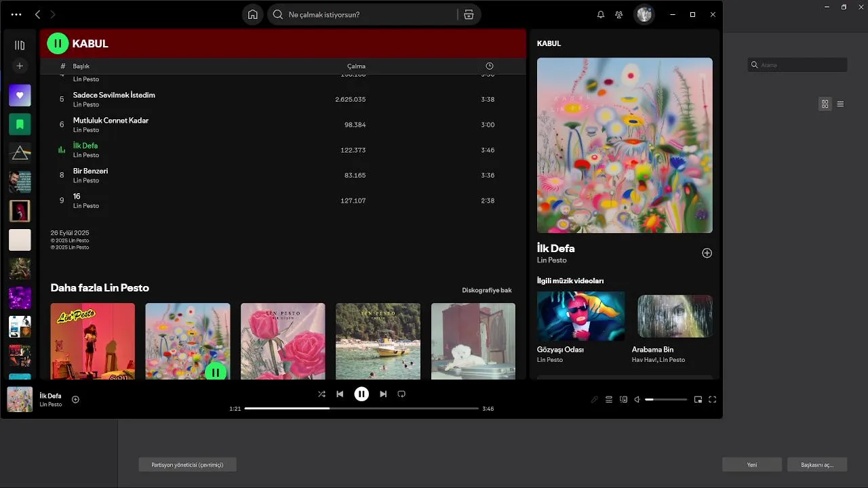Click the large KABUL album cover

point(625,145)
